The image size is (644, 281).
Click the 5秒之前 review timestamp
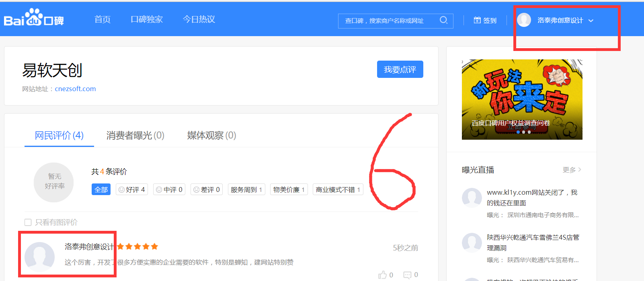[406, 248]
